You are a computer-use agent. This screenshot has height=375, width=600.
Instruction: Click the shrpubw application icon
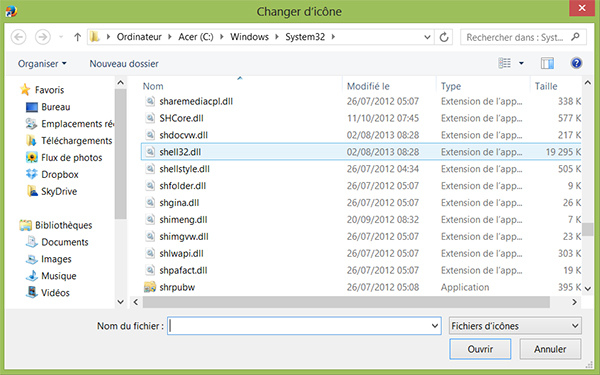150,287
